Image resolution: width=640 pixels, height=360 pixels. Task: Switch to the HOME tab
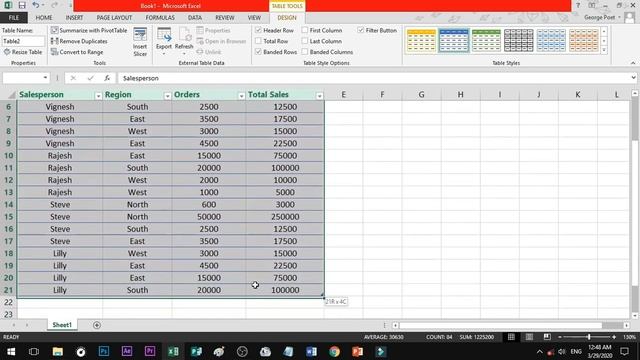[x=44, y=18]
